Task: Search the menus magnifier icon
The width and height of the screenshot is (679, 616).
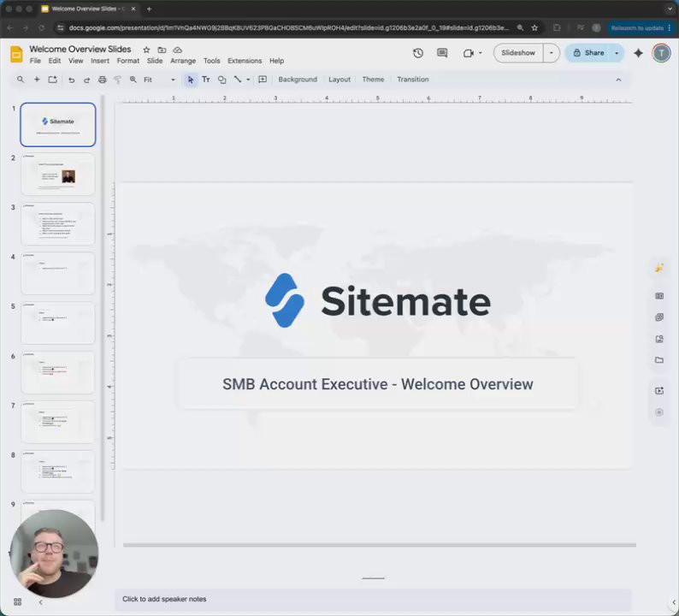Action: tap(21, 80)
